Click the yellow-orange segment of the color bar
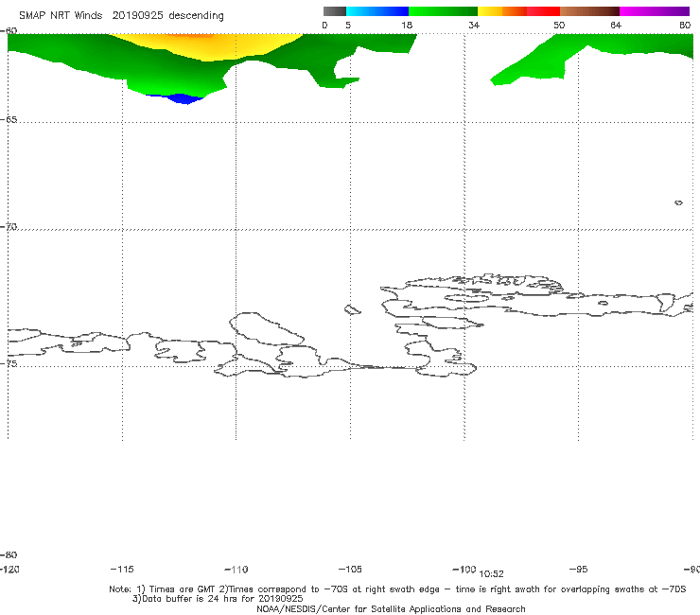 [x=501, y=11]
